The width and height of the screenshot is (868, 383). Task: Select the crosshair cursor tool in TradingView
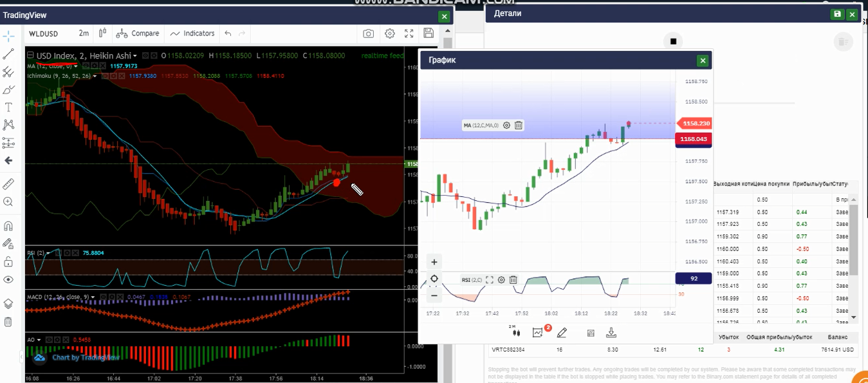click(8, 36)
